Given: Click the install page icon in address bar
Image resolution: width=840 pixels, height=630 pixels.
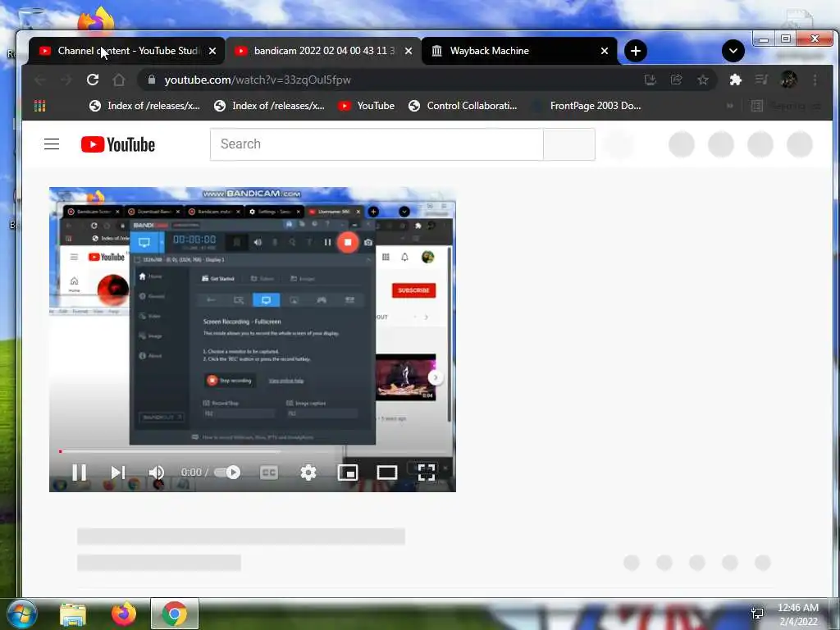Looking at the screenshot, I should point(651,80).
